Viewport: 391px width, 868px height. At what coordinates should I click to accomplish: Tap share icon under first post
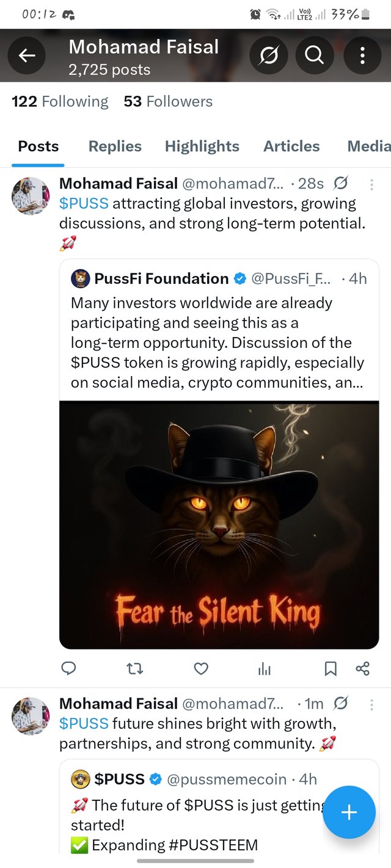(x=362, y=669)
